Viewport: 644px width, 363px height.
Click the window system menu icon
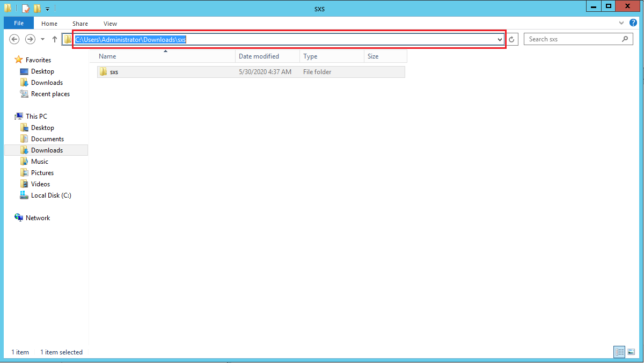(x=8, y=8)
